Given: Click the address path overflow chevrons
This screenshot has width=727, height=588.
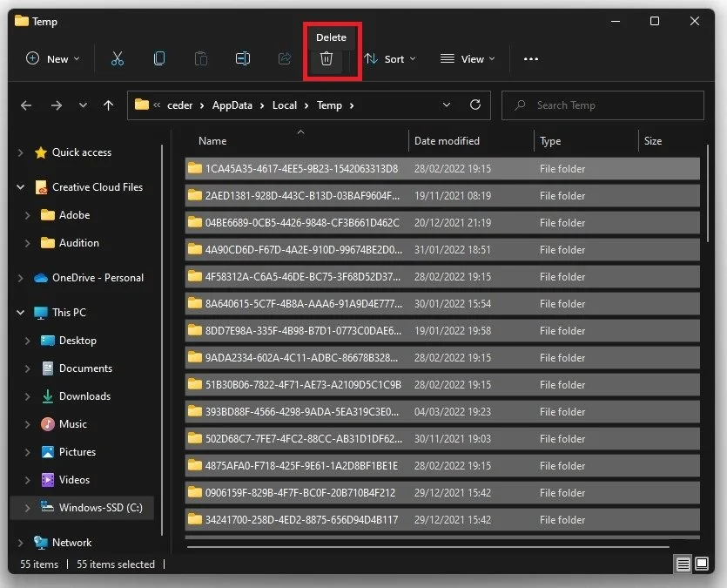Looking at the screenshot, I should [157, 105].
